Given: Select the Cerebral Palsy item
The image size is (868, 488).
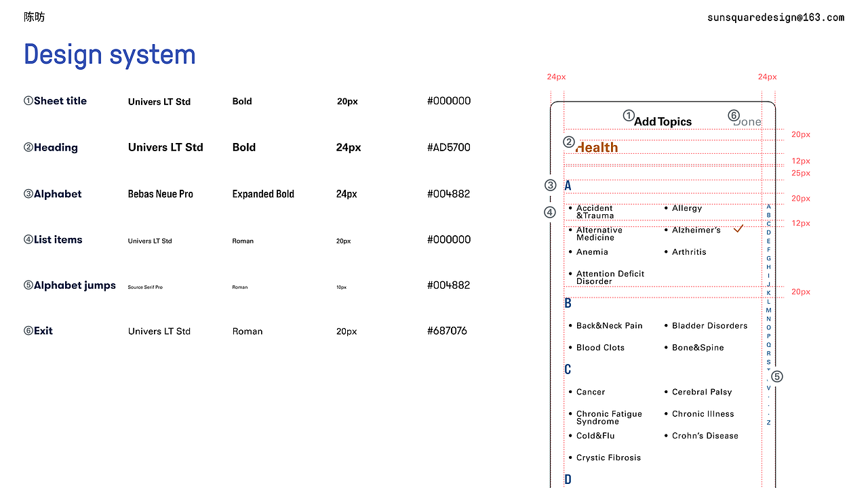Looking at the screenshot, I should coord(702,392).
